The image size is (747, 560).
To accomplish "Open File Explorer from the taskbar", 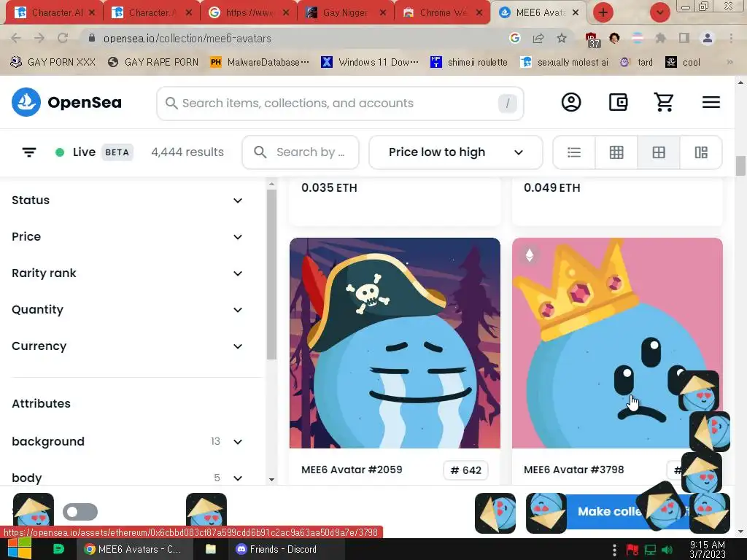I will coord(211,549).
